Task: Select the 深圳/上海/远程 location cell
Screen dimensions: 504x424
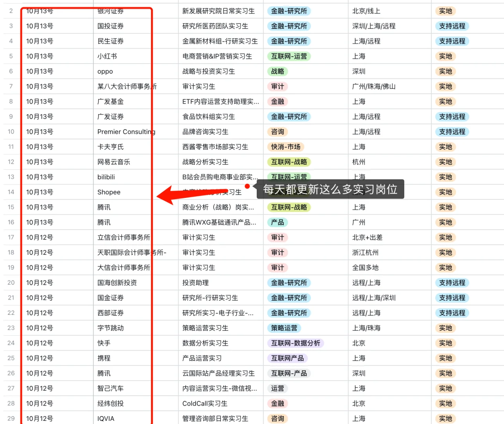Action: click(x=389, y=26)
